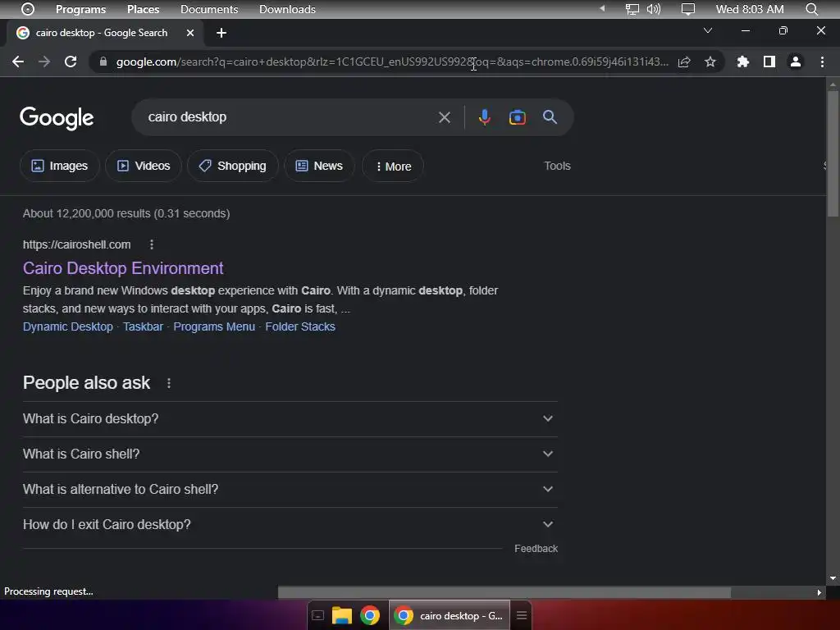View site info via the padlock icon
This screenshot has height=630, width=840.
click(103, 62)
